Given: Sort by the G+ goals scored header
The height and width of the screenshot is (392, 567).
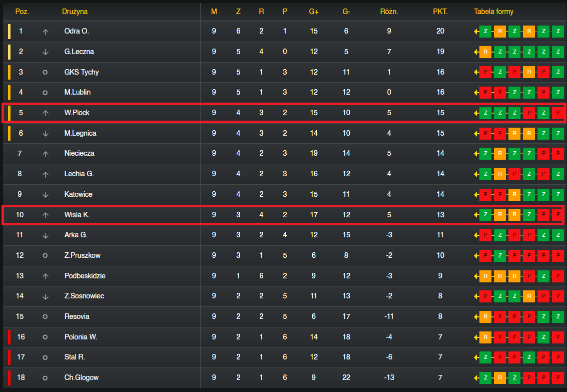Looking at the screenshot, I should pyautogui.click(x=313, y=12).
